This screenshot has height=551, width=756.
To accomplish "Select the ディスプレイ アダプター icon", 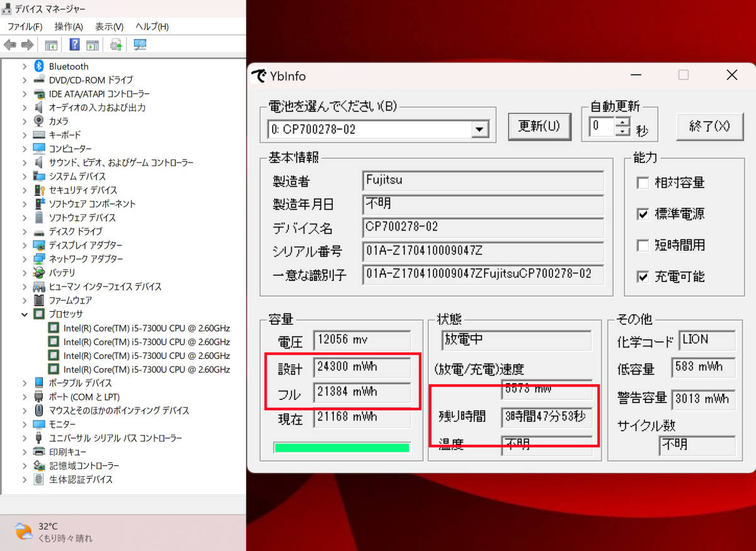I will [39, 245].
